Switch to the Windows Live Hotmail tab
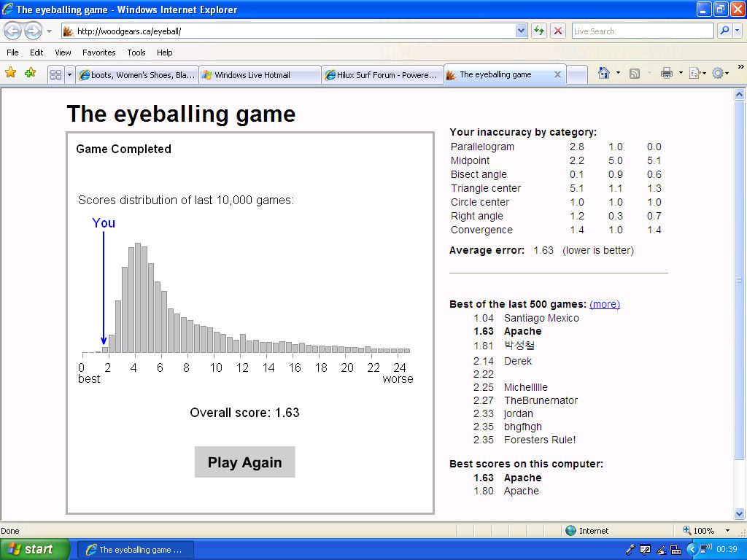This screenshot has width=747, height=560. (259, 75)
